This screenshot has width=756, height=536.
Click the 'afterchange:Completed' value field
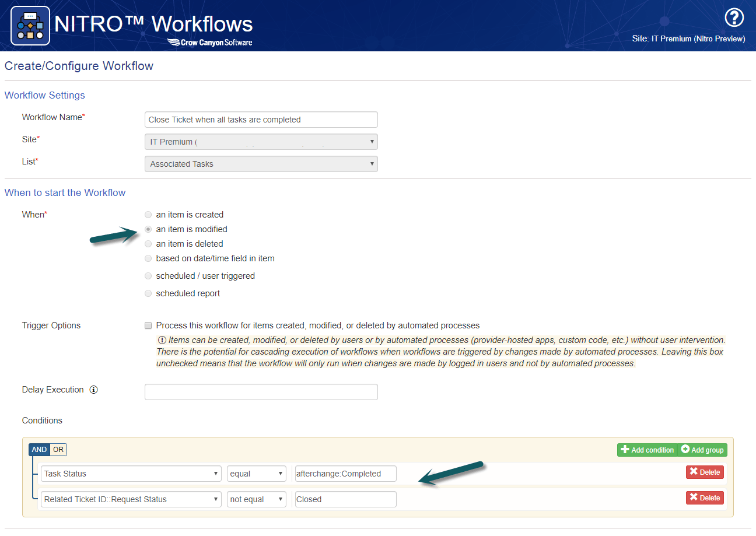point(345,474)
